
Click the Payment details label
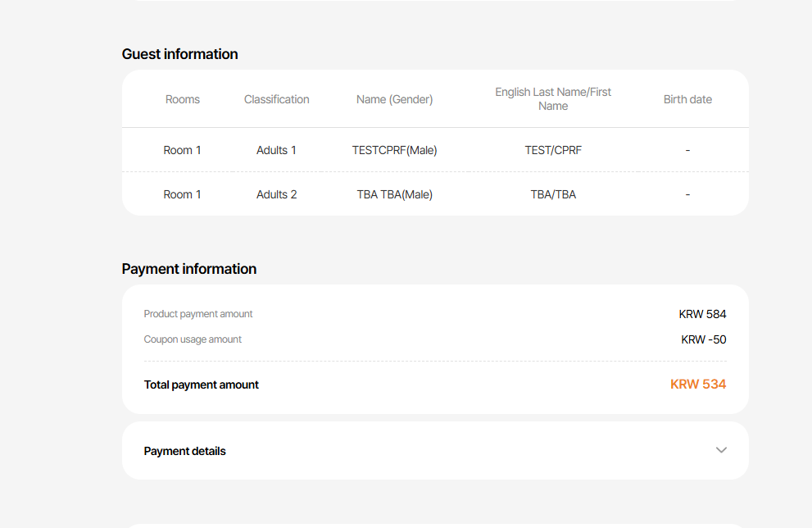pos(184,451)
